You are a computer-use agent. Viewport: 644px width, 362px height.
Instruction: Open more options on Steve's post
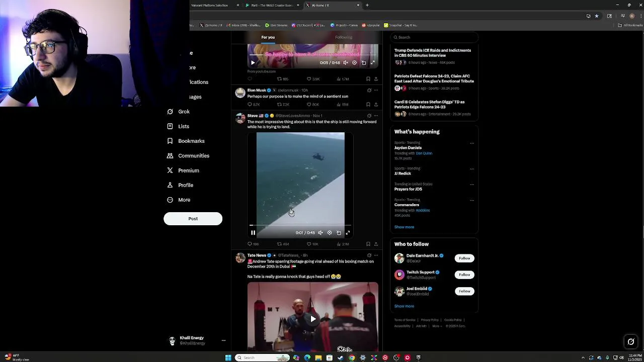pyautogui.click(x=376, y=116)
